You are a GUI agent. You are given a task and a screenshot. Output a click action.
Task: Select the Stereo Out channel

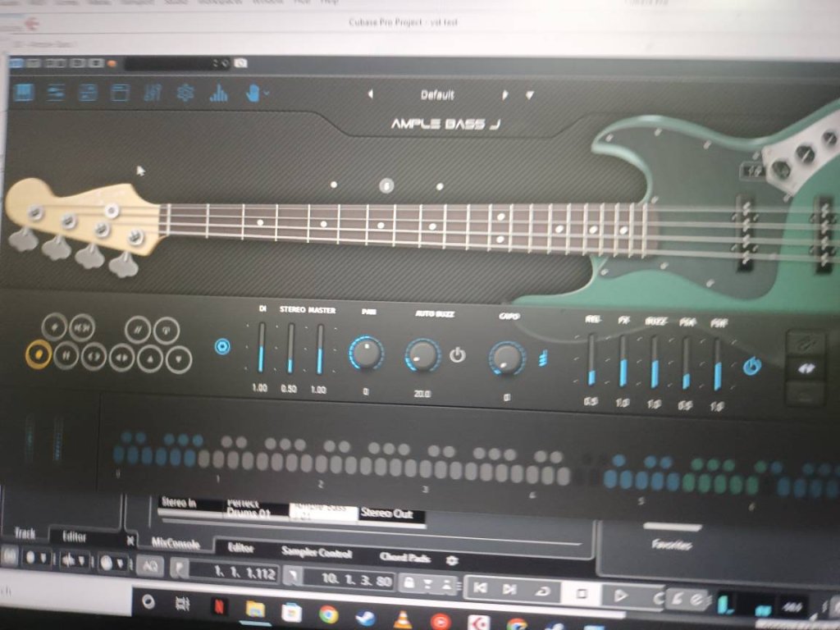click(387, 514)
